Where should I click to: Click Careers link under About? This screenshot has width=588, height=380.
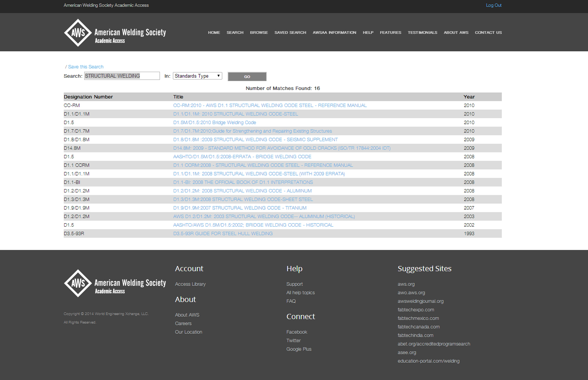183,323
